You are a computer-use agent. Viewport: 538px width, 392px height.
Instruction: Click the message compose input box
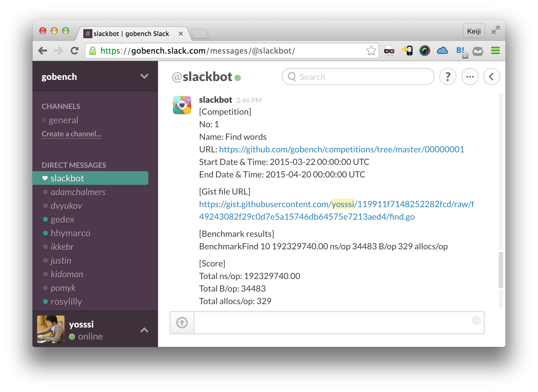click(339, 323)
